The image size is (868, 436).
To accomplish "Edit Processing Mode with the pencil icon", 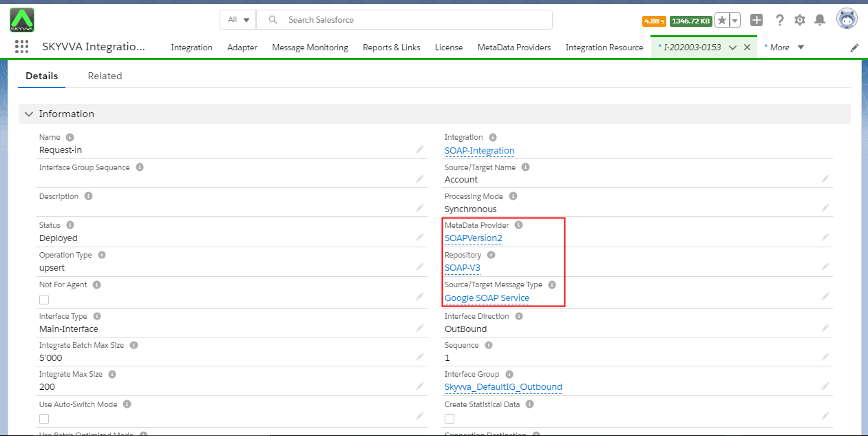I will [825, 208].
